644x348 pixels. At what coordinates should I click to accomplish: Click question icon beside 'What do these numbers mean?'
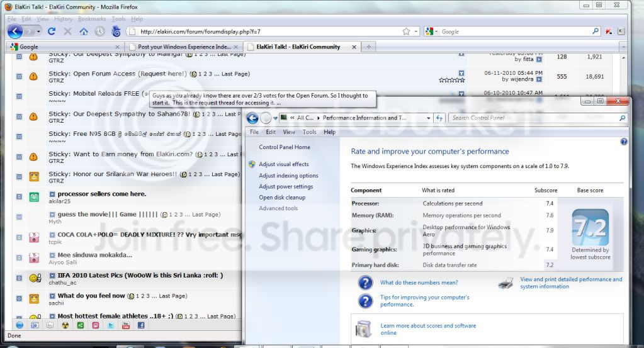point(365,283)
